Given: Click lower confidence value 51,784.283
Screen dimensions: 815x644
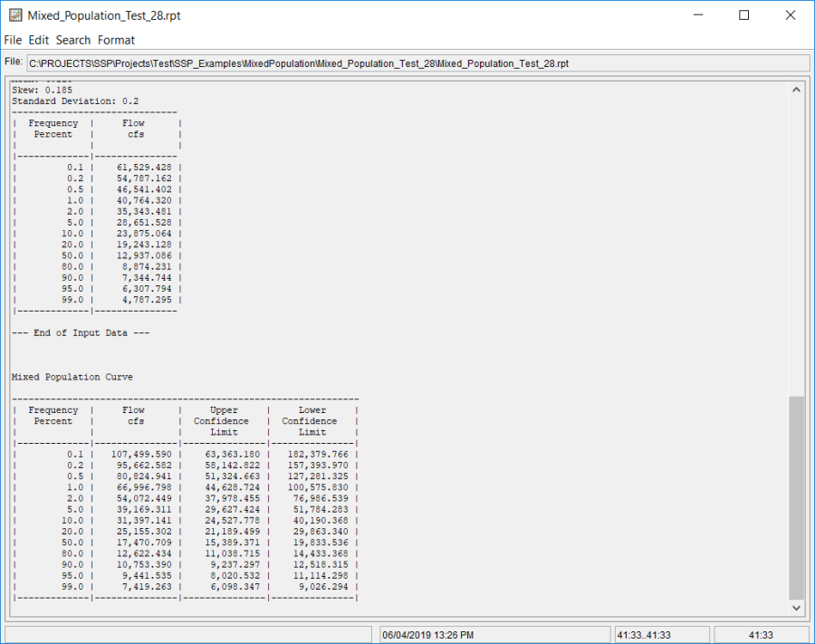Looking at the screenshot, I should (321, 510).
